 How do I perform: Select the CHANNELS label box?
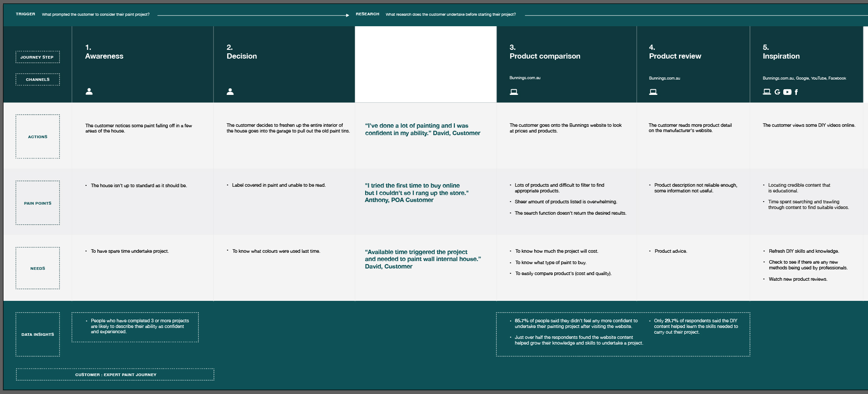point(38,80)
